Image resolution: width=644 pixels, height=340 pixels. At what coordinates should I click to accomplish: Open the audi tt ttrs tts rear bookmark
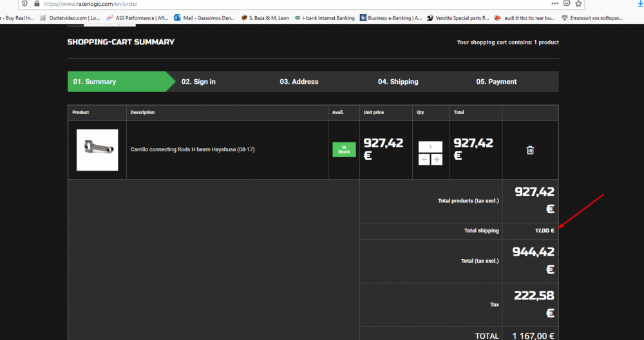524,18
